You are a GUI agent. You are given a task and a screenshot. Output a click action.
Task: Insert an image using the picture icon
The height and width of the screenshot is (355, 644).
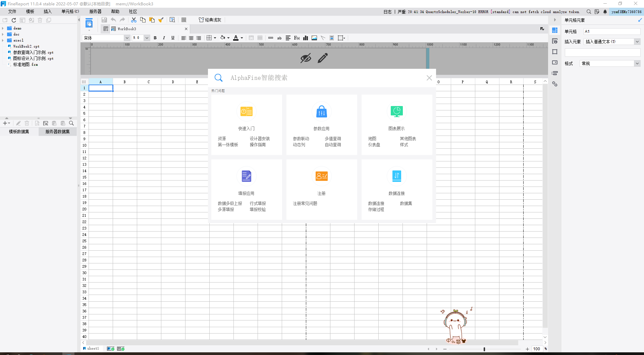314,38
